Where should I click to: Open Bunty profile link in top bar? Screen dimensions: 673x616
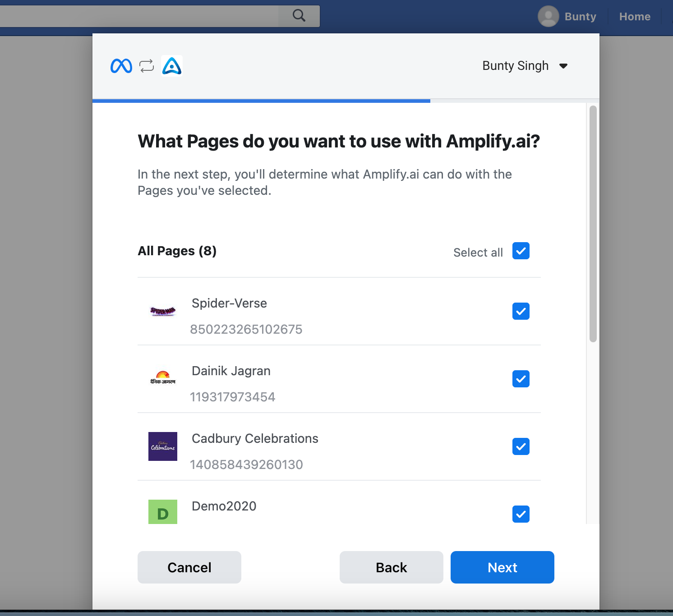[x=580, y=17]
